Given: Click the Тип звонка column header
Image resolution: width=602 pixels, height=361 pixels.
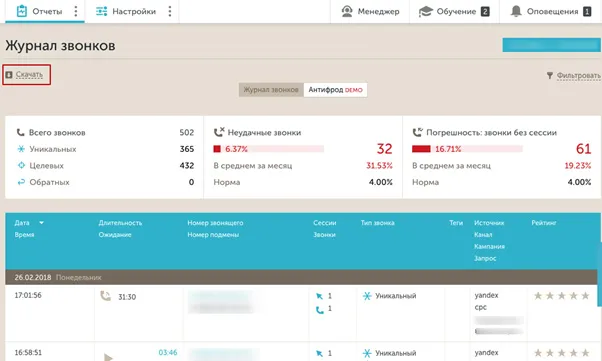Looking at the screenshot, I should (x=377, y=223).
